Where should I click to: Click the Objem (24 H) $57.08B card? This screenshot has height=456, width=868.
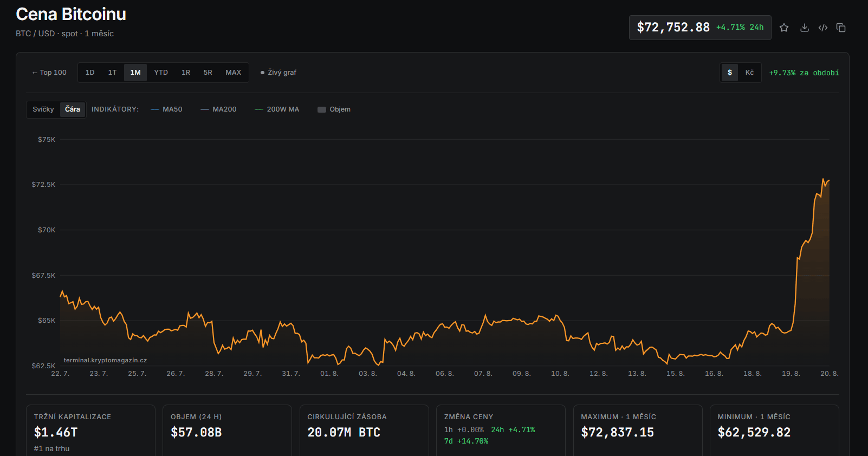click(227, 431)
